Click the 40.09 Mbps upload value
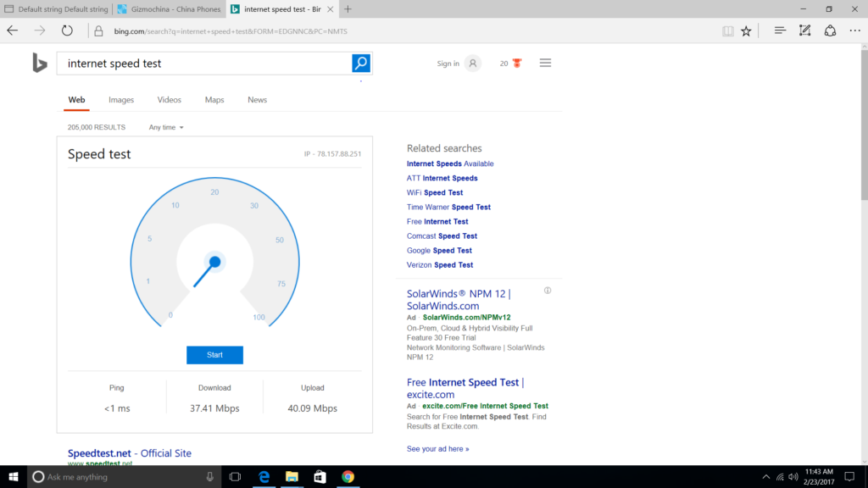The height and width of the screenshot is (488, 868). click(312, 408)
